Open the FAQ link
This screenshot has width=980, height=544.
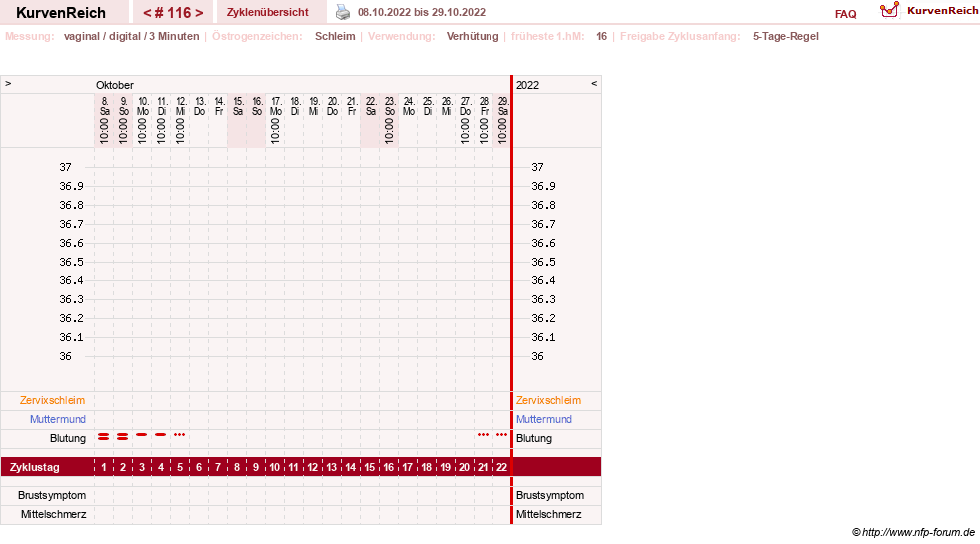(845, 14)
